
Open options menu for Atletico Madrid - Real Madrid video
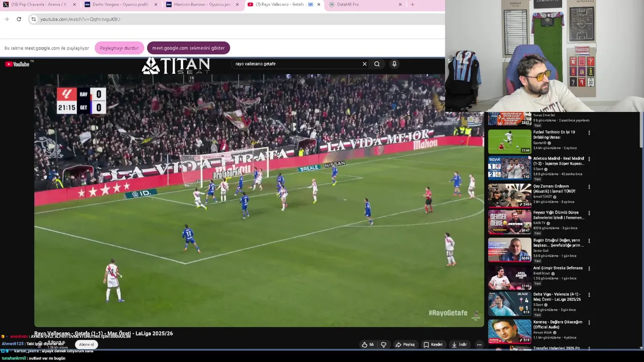tap(589, 159)
